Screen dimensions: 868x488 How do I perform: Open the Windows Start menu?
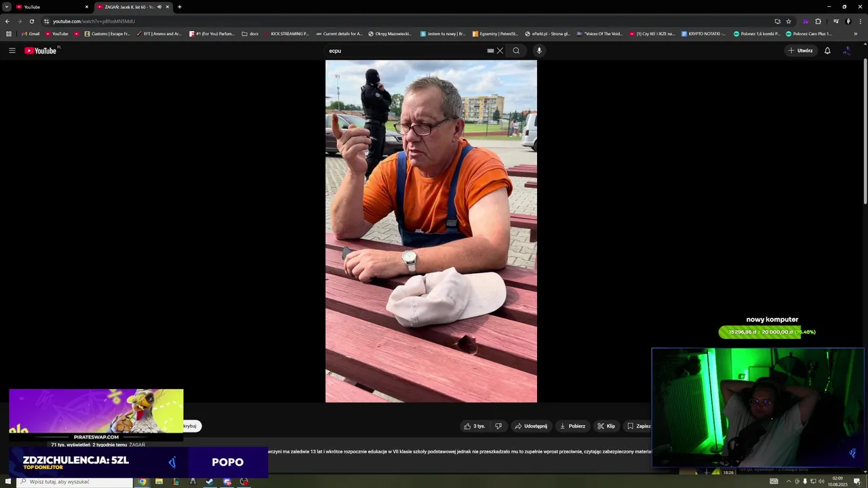7,482
